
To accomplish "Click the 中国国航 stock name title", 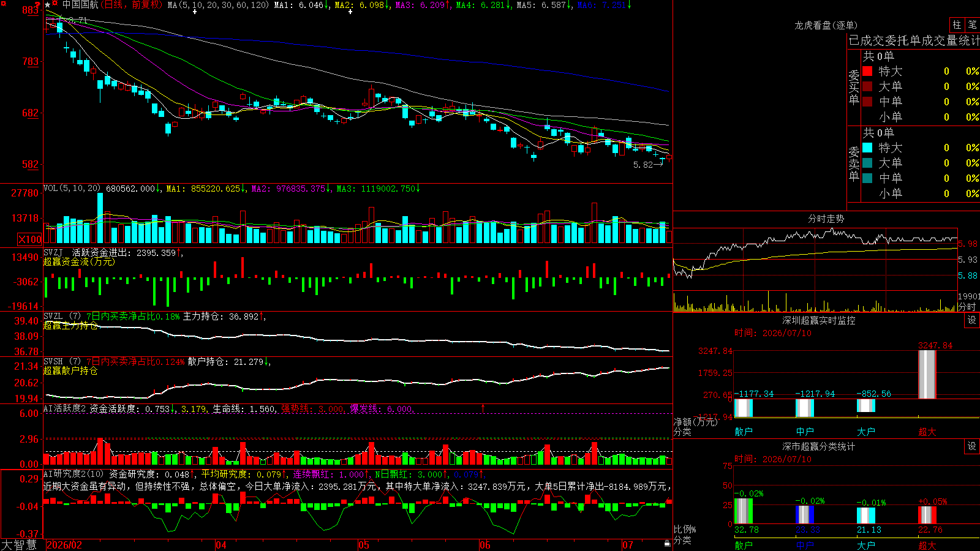I will coord(80,5).
